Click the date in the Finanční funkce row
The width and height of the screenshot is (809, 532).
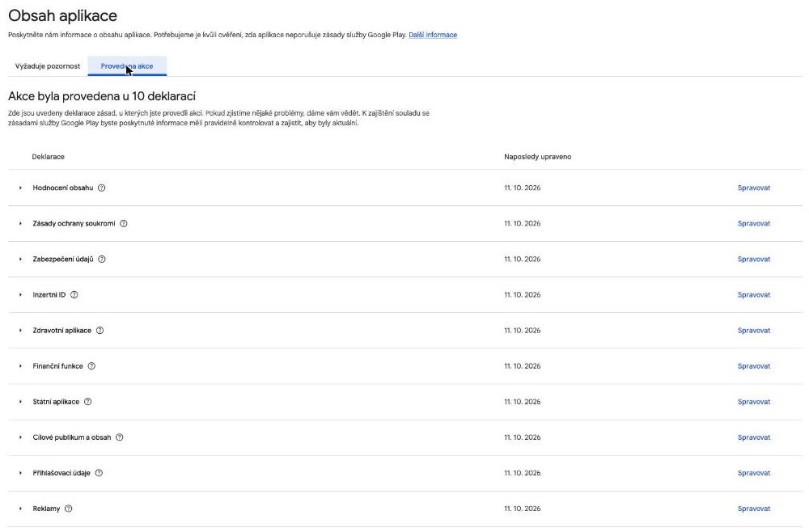click(x=522, y=366)
